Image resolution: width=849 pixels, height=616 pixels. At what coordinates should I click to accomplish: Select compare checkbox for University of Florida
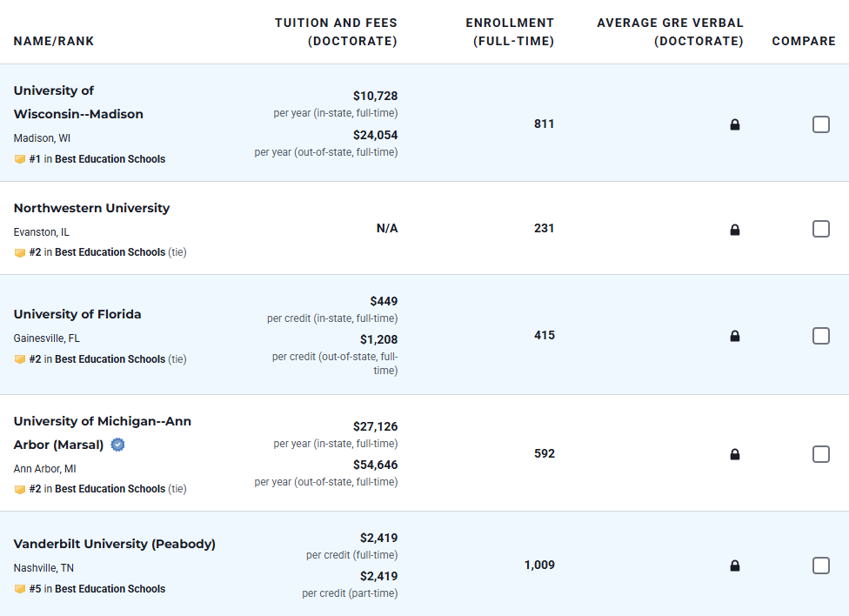[821, 336]
